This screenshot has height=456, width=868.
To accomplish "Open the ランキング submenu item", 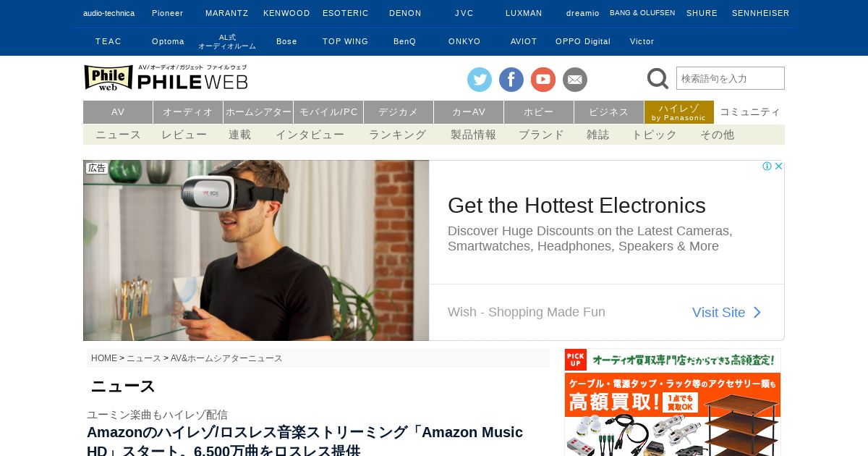I will pos(397,135).
